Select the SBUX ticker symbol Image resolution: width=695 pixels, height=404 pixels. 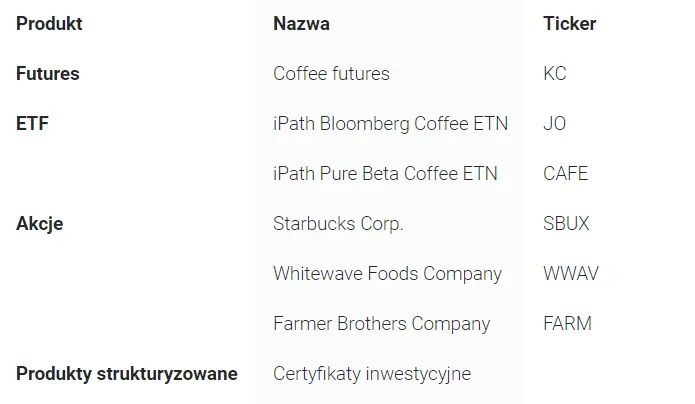[566, 224]
